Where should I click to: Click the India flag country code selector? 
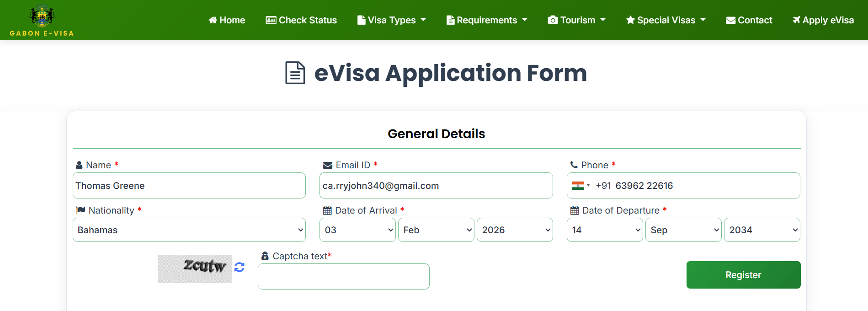tap(580, 186)
